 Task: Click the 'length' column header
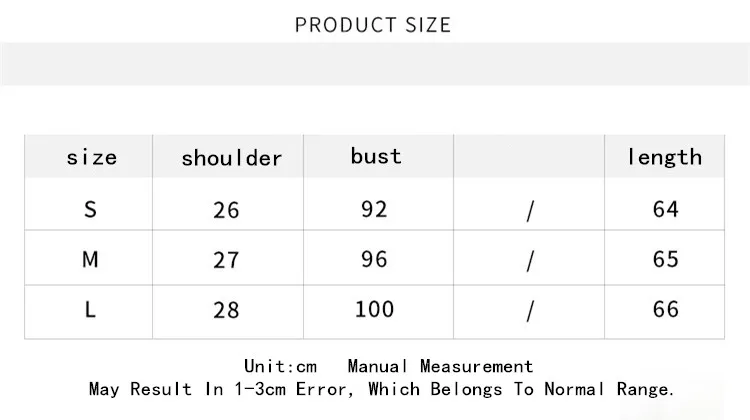[664, 157]
